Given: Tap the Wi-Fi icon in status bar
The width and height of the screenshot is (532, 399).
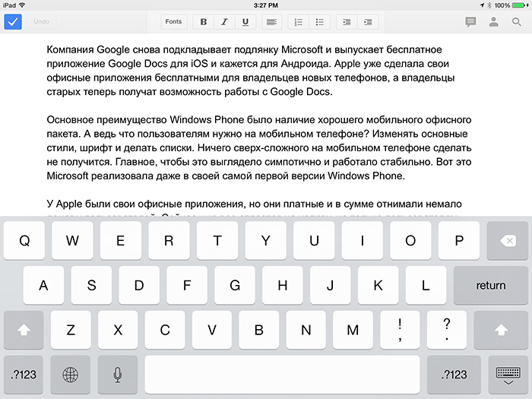Looking at the screenshot, I should 22,5.
